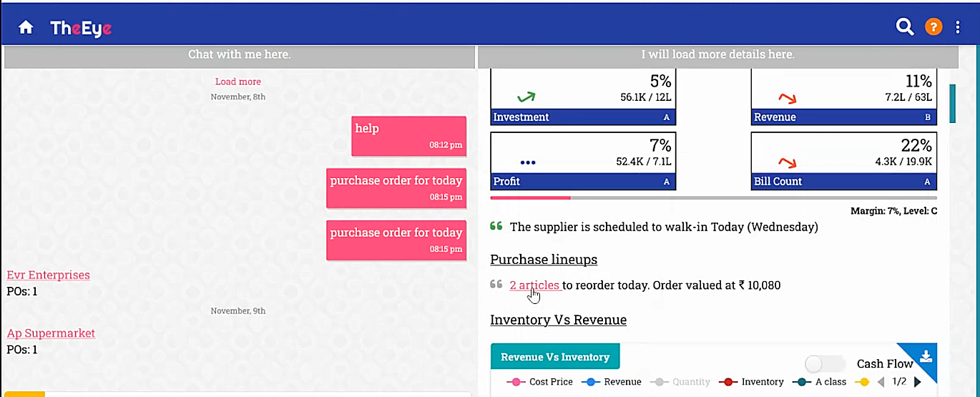
Task: Open the three-dot overflow menu
Action: click(958, 27)
